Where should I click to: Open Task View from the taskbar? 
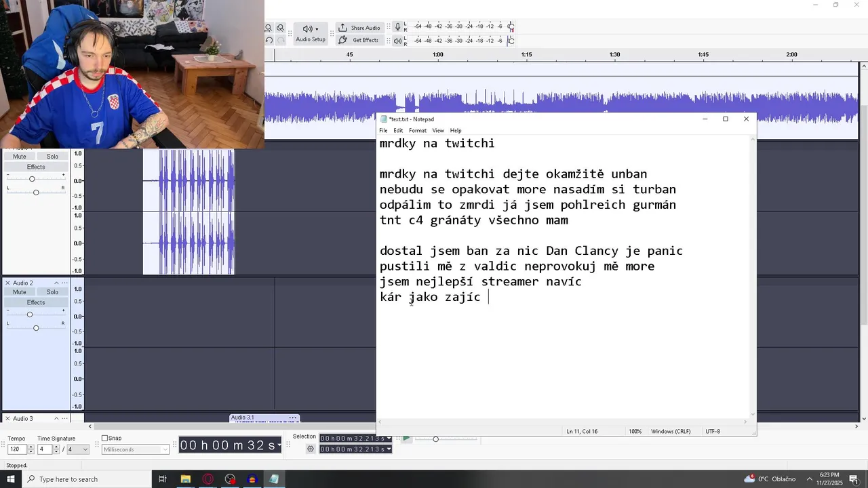tap(163, 479)
